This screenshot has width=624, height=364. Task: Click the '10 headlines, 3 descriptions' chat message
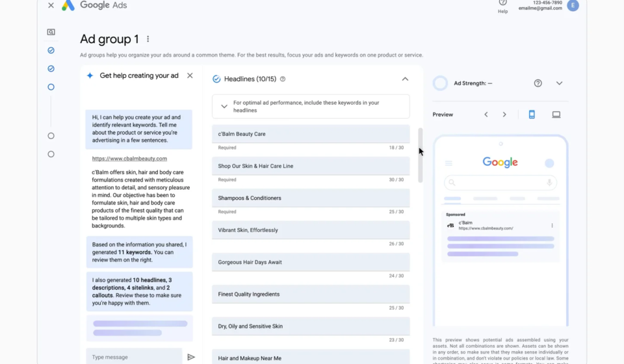pyautogui.click(x=139, y=292)
